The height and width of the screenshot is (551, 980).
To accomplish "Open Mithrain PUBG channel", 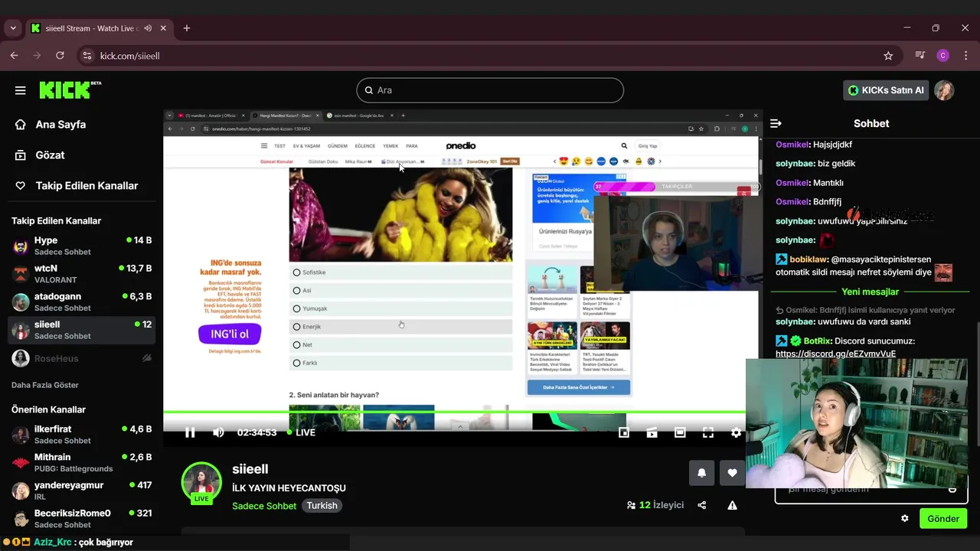I will click(x=82, y=462).
